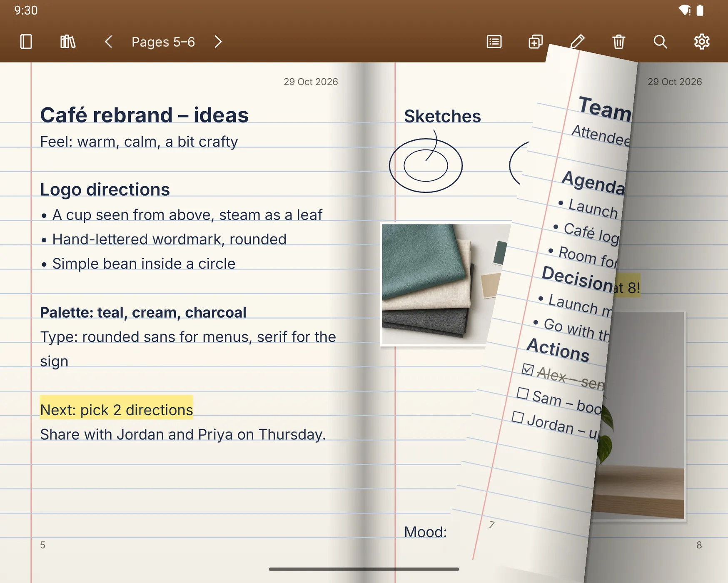
Task: Check the Sam action checkbox
Action: [x=523, y=393]
